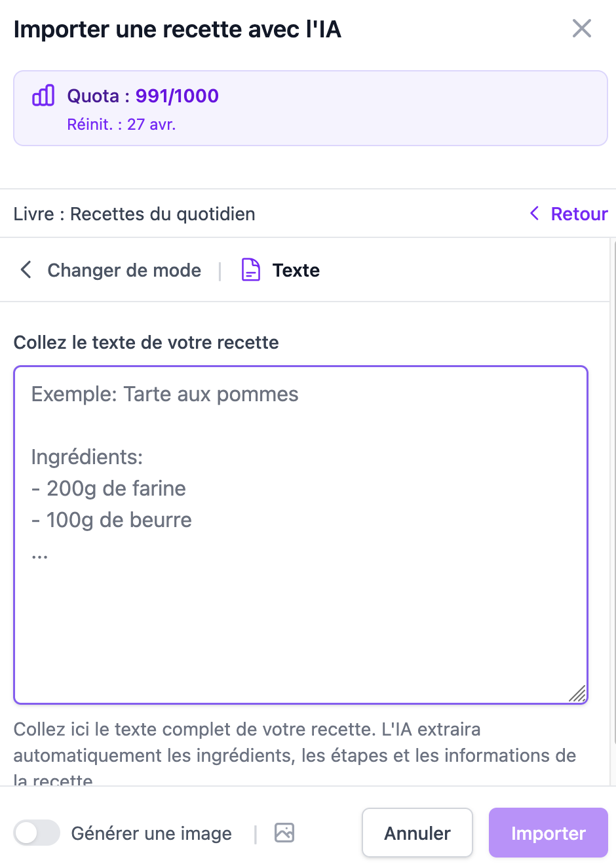Screen dimensions: 616x868
Task: Select the document icon next to Texte
Action: coord(250,269)
